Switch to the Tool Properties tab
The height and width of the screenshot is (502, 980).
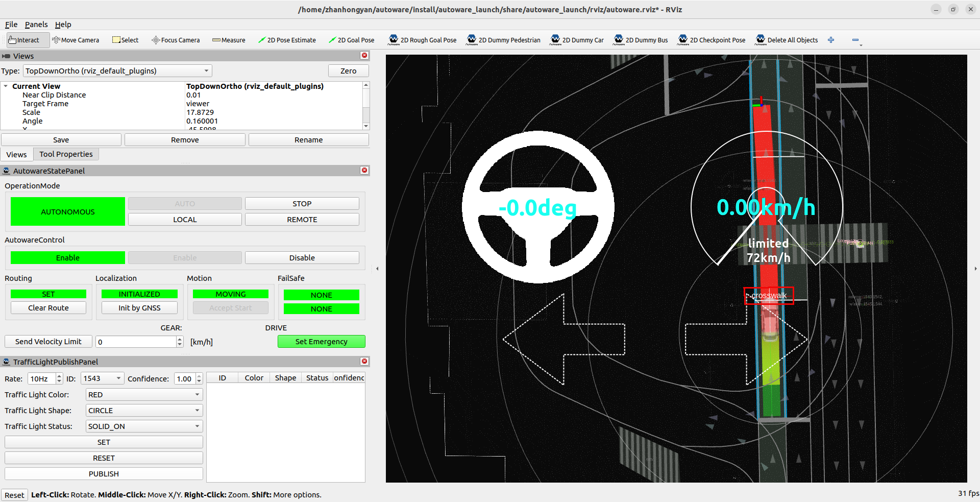pos(66,154)
